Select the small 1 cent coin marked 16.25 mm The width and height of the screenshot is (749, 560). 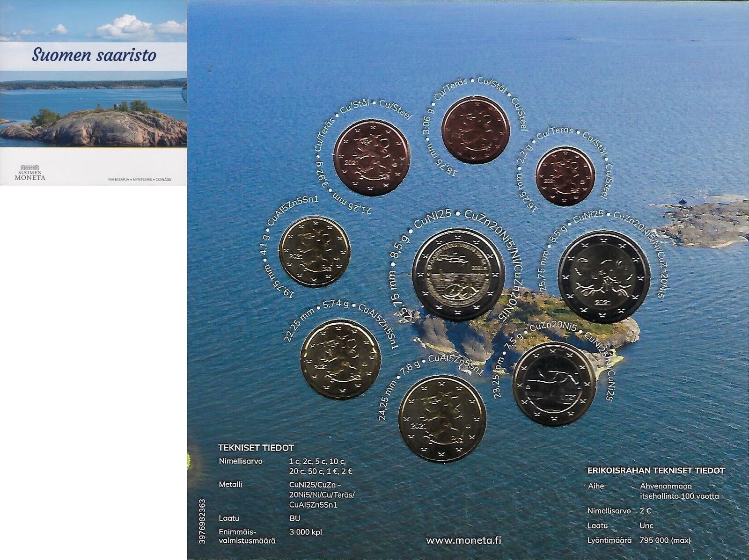pos(565,176)
